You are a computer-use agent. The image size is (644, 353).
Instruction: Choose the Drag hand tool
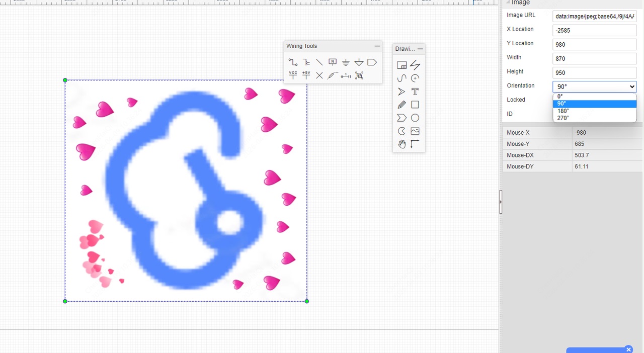tap(401, 144)
